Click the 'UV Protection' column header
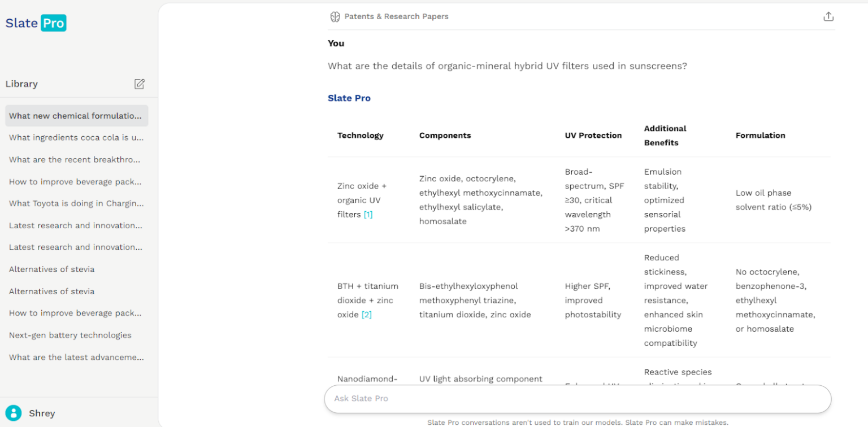Screen dimensions: 868x427 [593, 136]
